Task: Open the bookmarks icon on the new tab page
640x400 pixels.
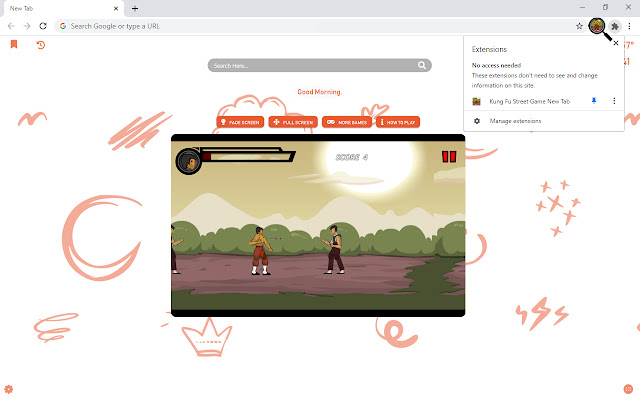Action: 14,44
